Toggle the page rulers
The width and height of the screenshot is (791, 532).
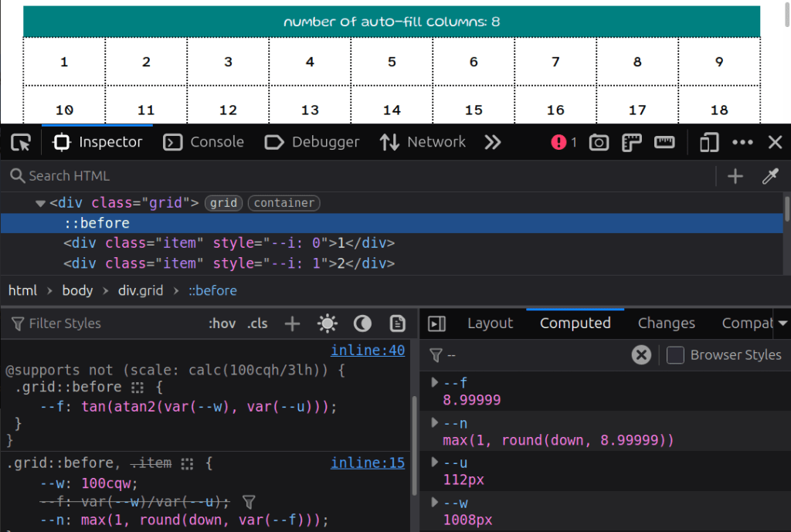pos(632,142)
